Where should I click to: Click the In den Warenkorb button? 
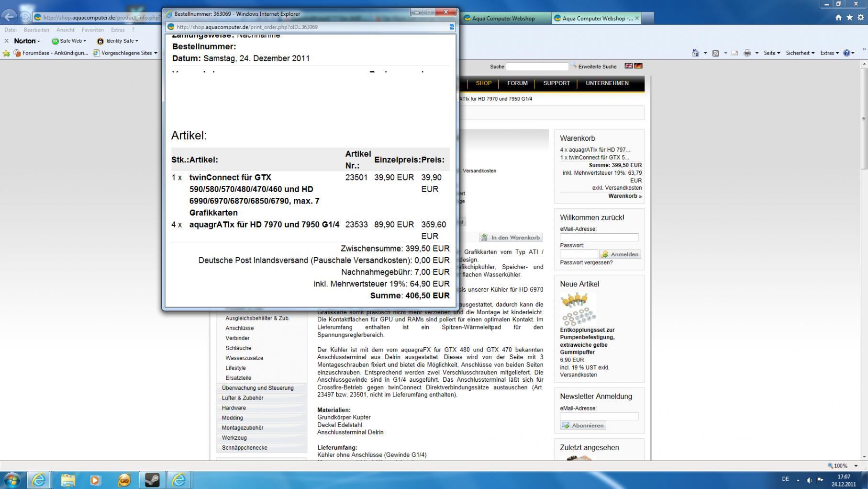coord(511,238)
